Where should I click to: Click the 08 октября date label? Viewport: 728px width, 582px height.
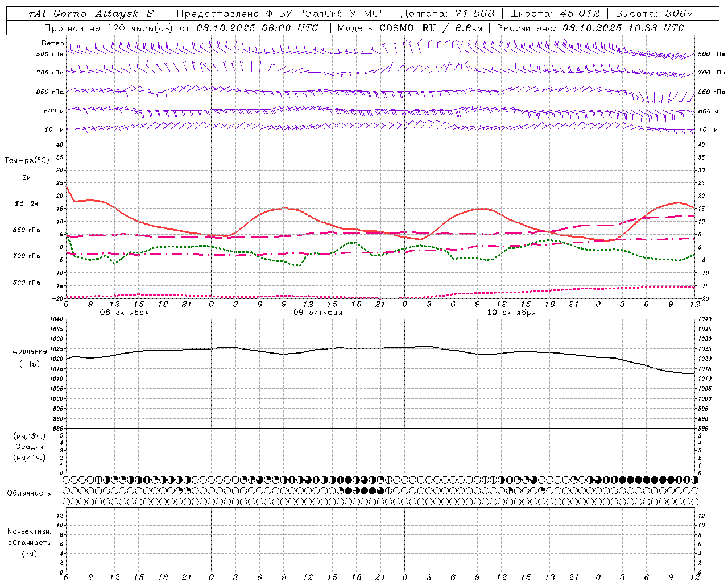(x=125, y=313)
